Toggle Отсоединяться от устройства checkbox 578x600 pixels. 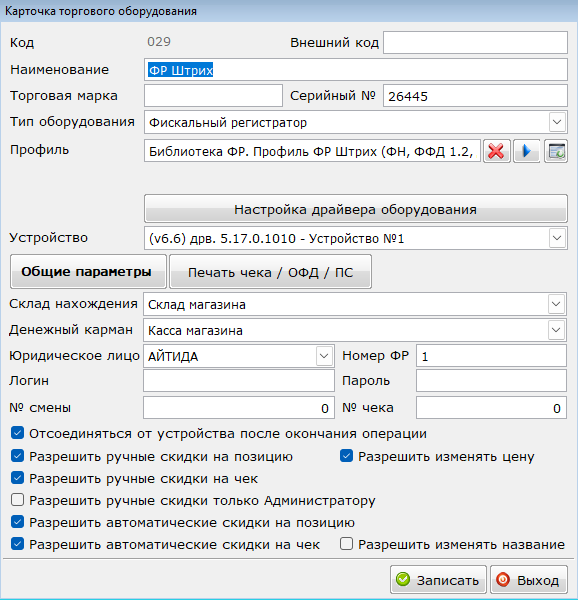[x=18, y=433]
